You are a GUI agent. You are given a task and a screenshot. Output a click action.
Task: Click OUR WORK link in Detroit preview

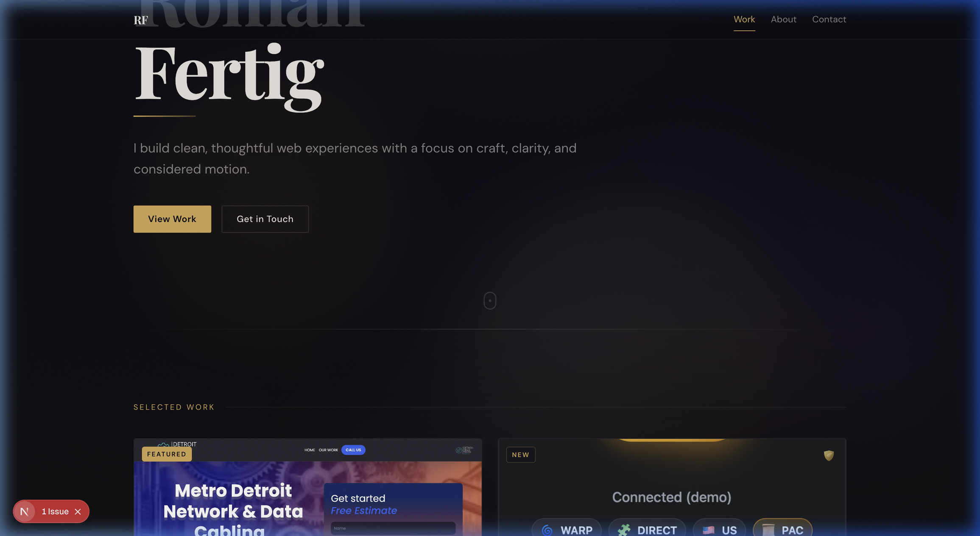(328, 450)
